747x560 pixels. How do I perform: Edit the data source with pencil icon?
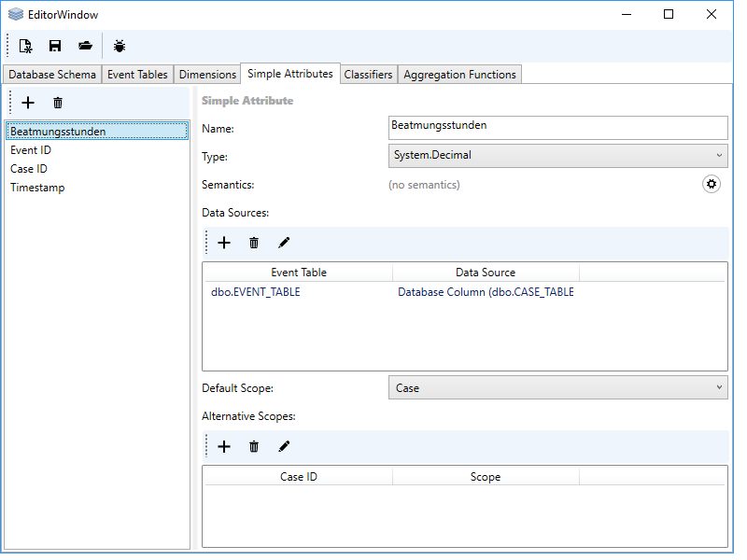(284, 243)
